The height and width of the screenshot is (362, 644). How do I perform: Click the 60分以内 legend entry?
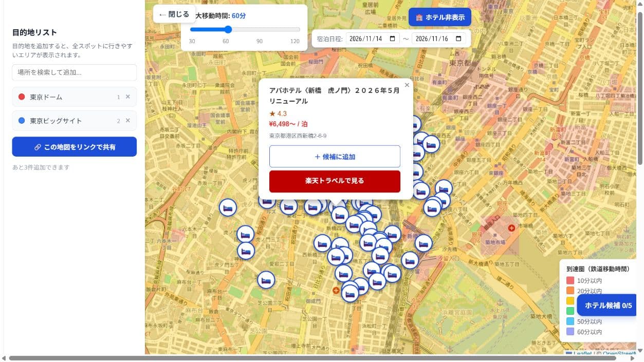[584, 332]
